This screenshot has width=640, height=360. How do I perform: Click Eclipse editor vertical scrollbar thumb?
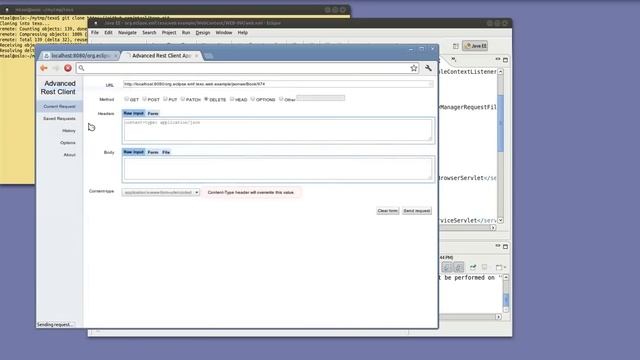(501, 123)
